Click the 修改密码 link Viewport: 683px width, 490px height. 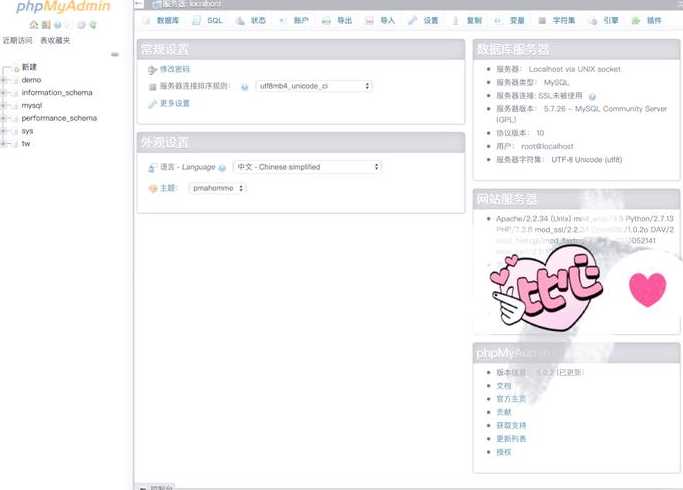175,69
